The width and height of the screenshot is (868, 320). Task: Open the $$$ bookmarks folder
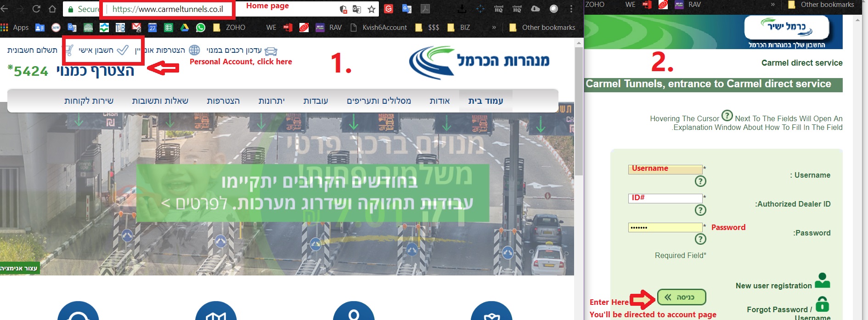pos(427,28)
